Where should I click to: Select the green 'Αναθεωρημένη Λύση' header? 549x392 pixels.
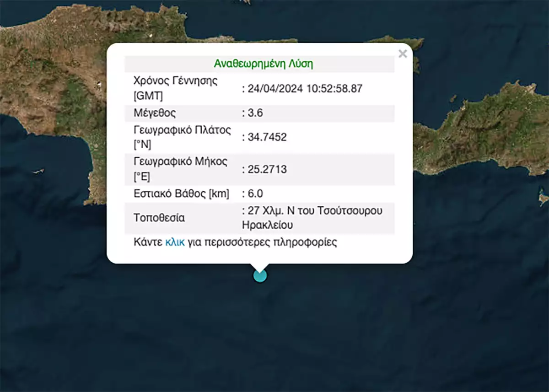[264, 64]
